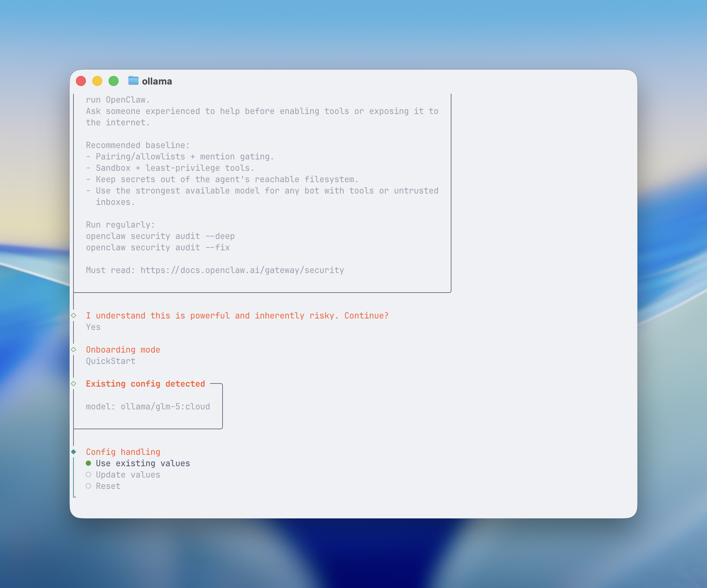Collapse the risk confirmation prompt section

[73, 315]
